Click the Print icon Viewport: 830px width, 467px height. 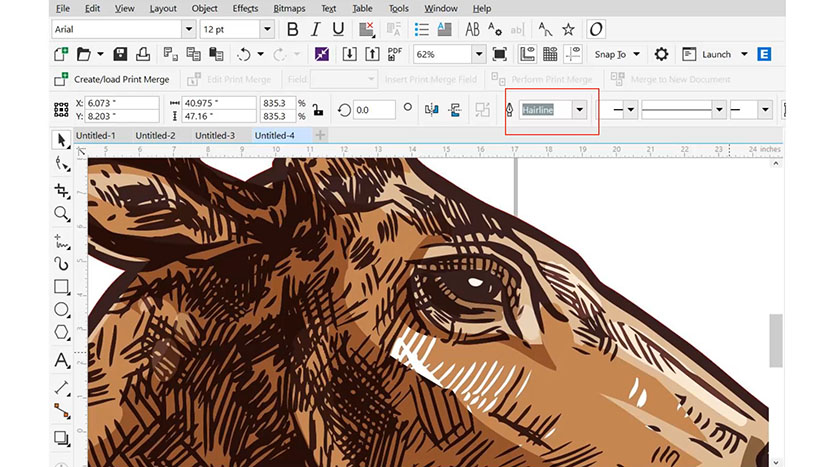[x=144, y=54]
